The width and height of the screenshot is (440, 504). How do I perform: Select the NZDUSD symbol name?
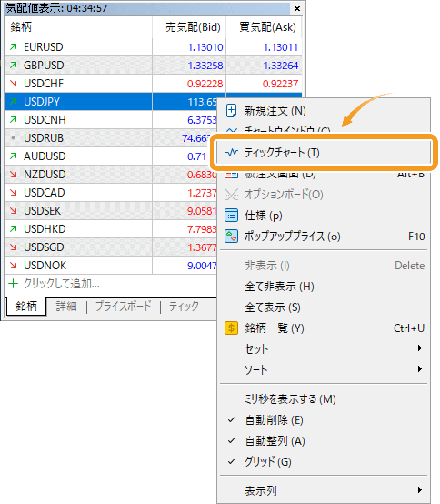[x=45, y=174]
